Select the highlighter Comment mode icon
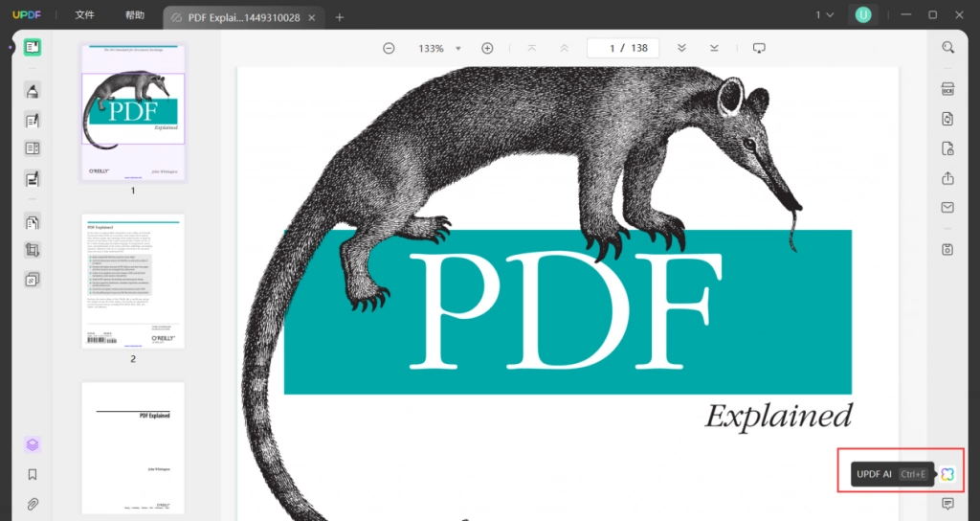Image resolution: width=980 pixels, height=521 pixels. pos(33,90)
